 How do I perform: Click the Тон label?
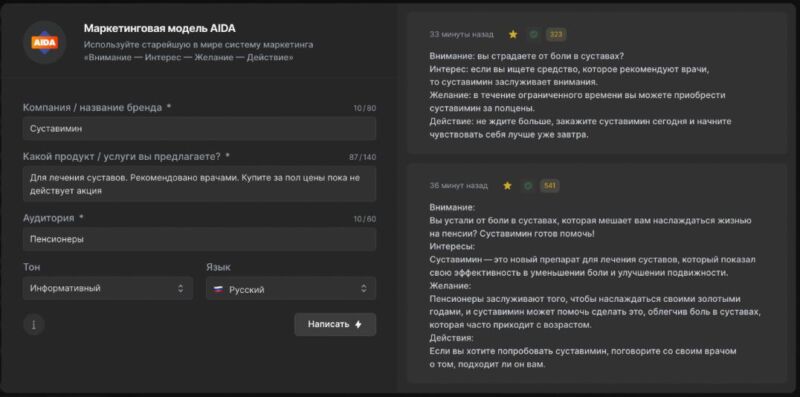tap(32, 267)
